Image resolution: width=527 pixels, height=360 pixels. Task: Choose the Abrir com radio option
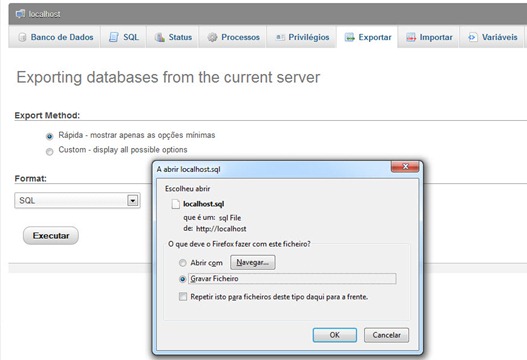[x=183, y=263]
